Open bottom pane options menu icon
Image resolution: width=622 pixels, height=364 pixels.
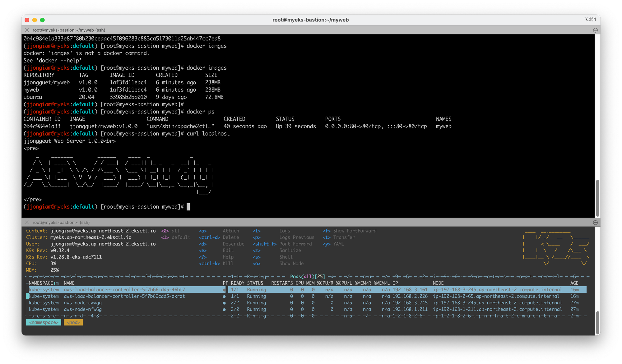(595, 223)
